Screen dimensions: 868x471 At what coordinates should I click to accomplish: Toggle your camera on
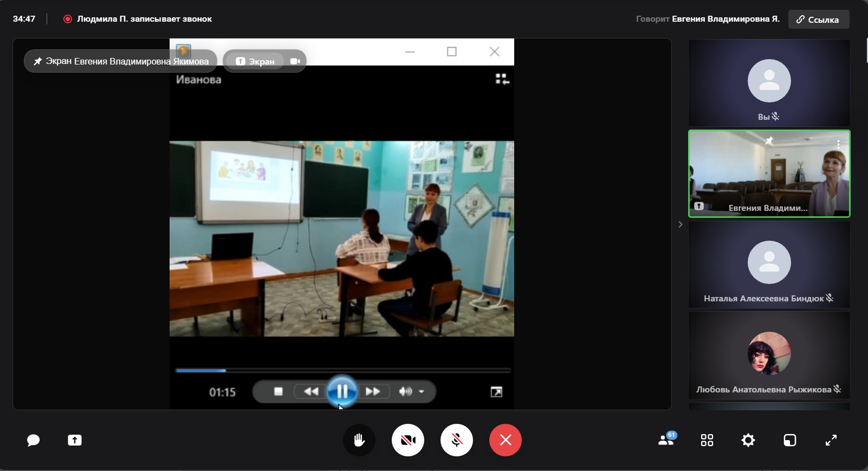point(408,440)
